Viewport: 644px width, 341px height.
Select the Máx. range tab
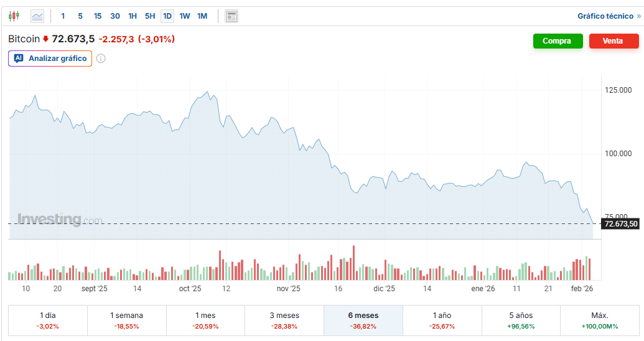pos(600,320)
